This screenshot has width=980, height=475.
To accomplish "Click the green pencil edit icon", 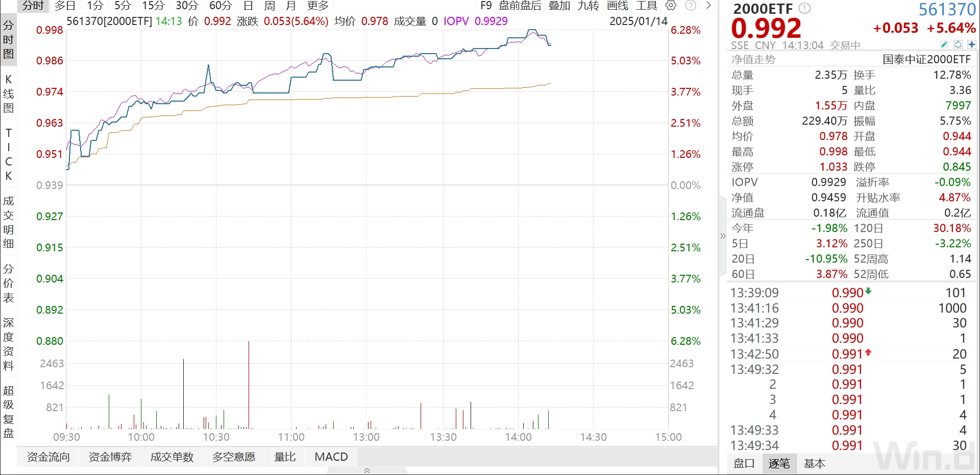I will tap(944, 44).
